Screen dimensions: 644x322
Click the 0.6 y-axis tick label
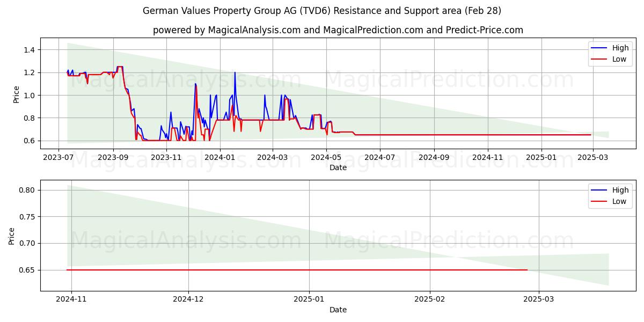point(30,141)
